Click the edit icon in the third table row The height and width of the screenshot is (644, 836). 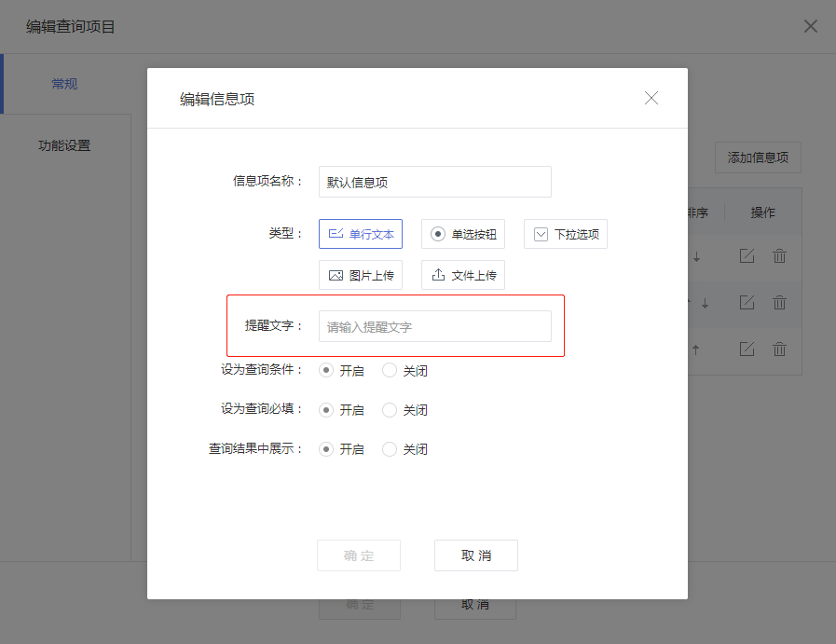(747, 349)
